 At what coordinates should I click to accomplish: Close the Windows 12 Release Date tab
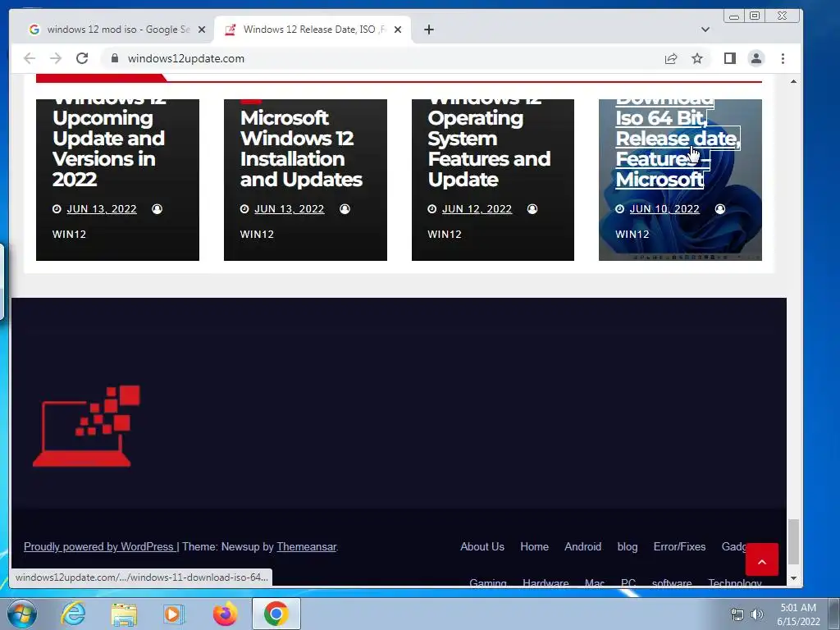[398, 30]
